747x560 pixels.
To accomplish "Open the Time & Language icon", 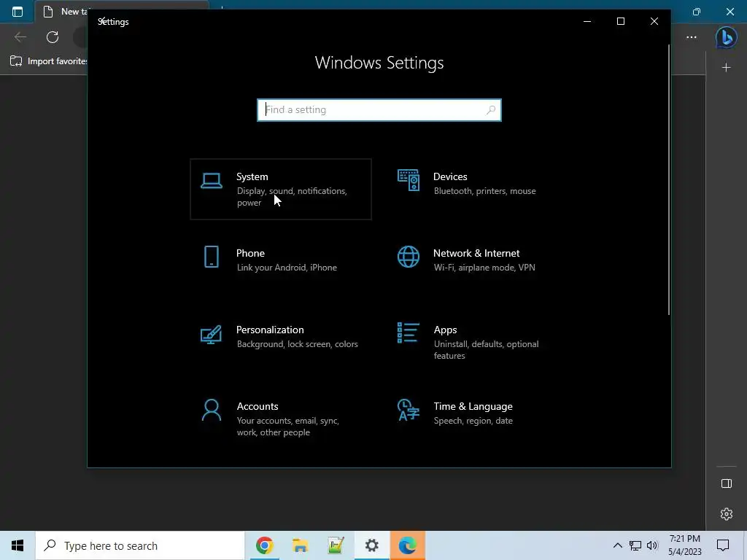I will pyautogui.click(x=409, y=410).
